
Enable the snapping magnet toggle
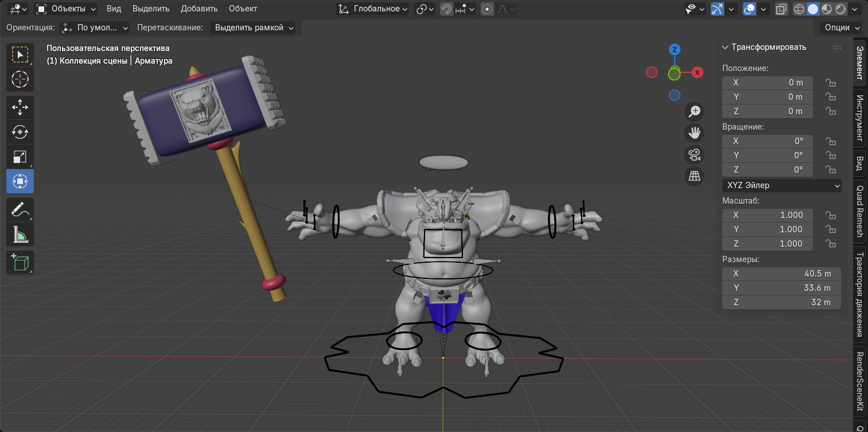pos(446,9)
